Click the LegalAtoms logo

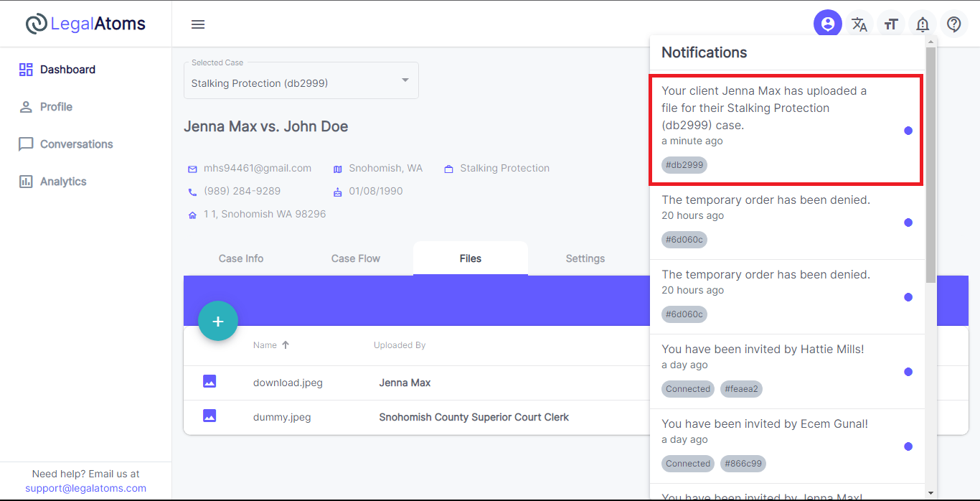pos(85,24)
